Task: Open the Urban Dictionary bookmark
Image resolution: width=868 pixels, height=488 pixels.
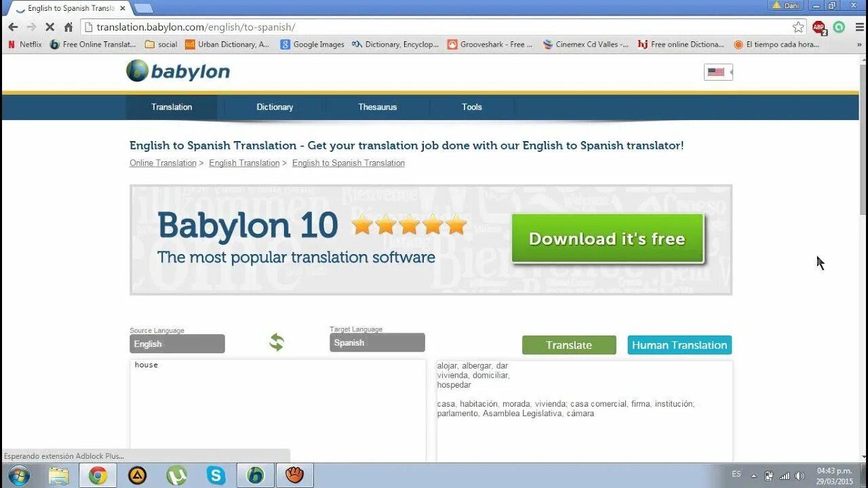Action: point(227,45)
